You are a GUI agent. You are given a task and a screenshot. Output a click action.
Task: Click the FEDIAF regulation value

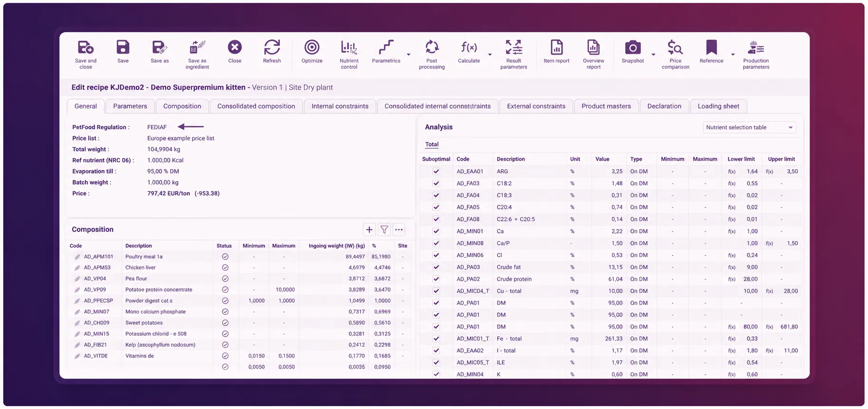[157, 127]
